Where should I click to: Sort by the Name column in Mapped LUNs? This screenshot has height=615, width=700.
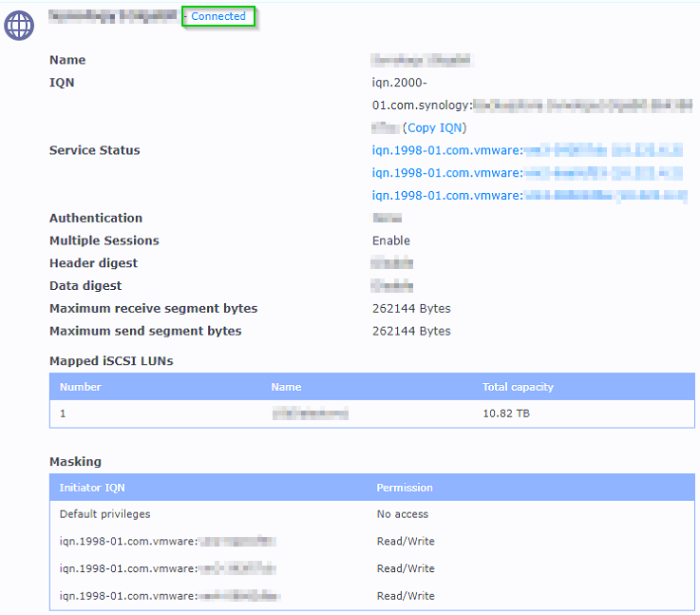286,387
